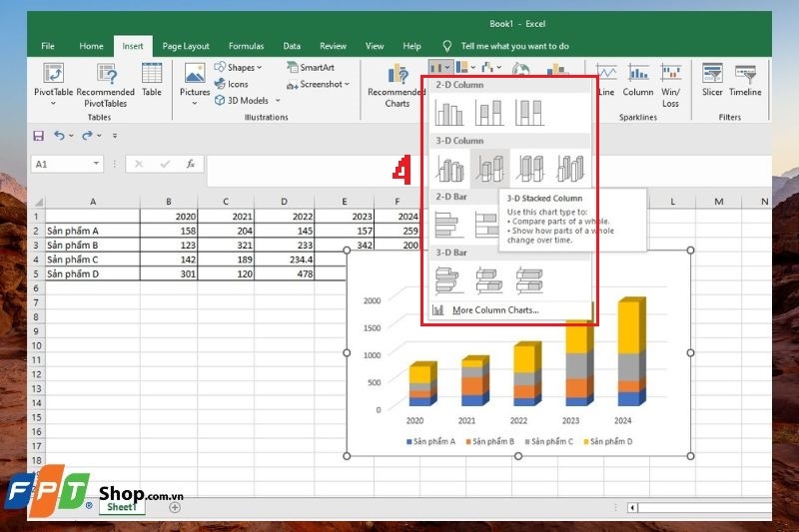Choose 2-D Clustered Bar chart

pos(449,225)
